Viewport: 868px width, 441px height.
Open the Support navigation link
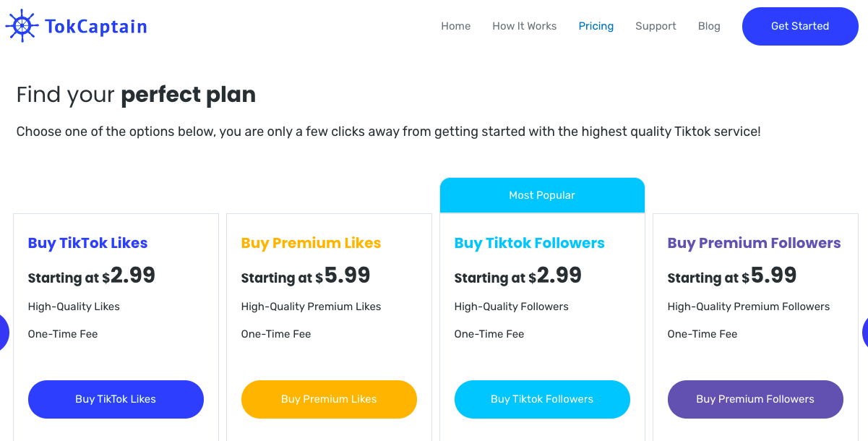pos(656,26)
